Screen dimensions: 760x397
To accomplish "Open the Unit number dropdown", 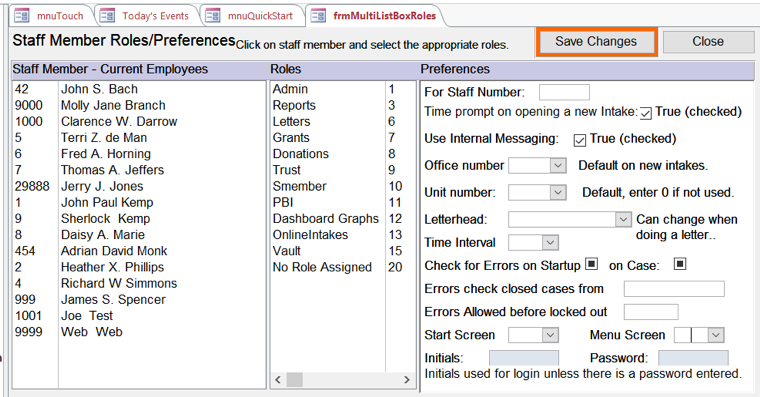I will coord(558,192).
